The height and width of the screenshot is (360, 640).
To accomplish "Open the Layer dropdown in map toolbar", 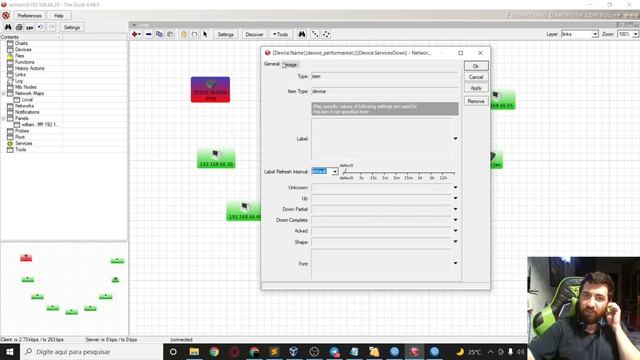I will [x=595, y=34].
